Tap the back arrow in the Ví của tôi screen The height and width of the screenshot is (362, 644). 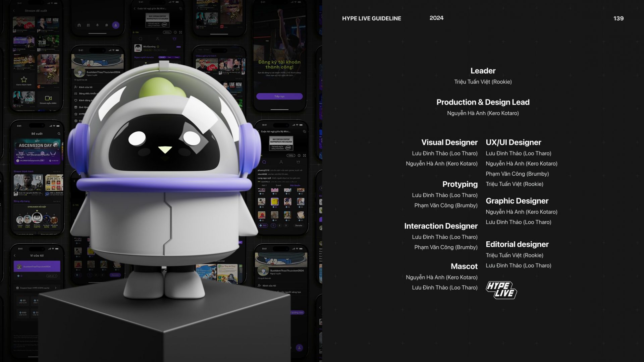(15, 255)
